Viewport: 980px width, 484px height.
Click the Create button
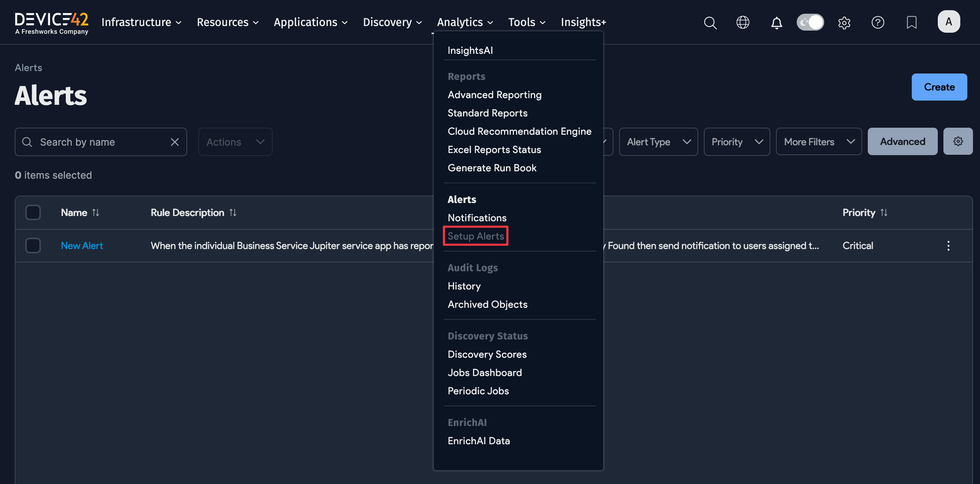tap(939, 87)
